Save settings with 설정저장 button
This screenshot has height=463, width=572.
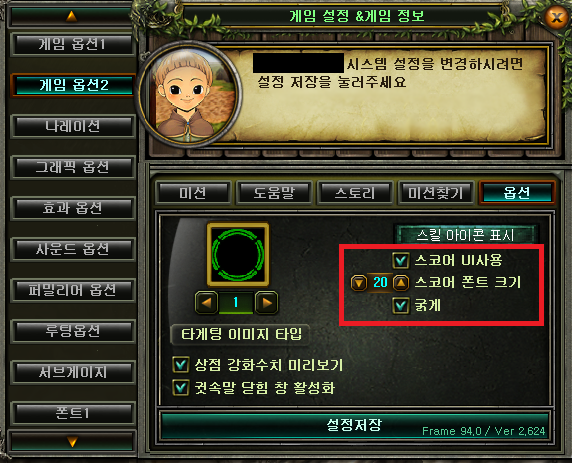(x=355, y=425)
